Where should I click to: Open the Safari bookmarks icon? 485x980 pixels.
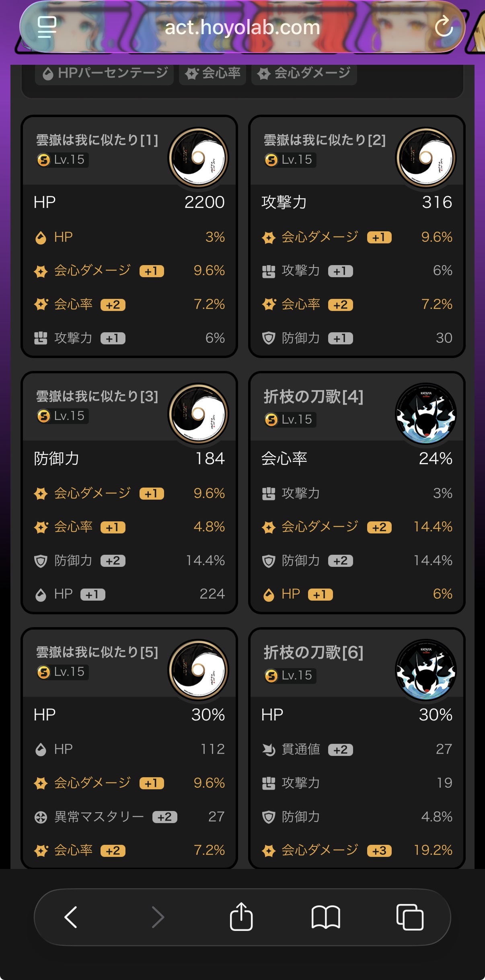click(x=326, y=917)
